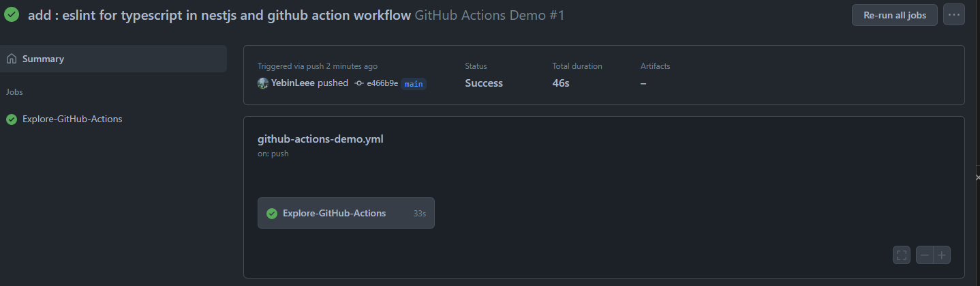Open the github-actions-demo.yml workflow file link
The height and width of the screenshot is (286, 980).
[320, 139]
